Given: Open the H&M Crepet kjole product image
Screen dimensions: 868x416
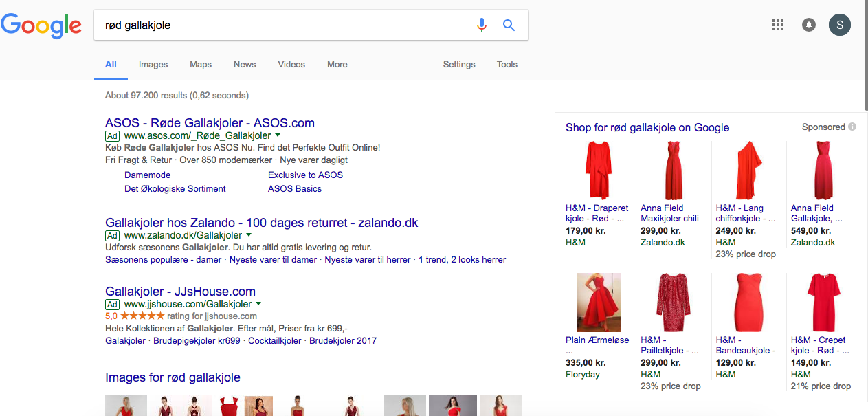Looking at the screenshot, I should coord(823,303).
